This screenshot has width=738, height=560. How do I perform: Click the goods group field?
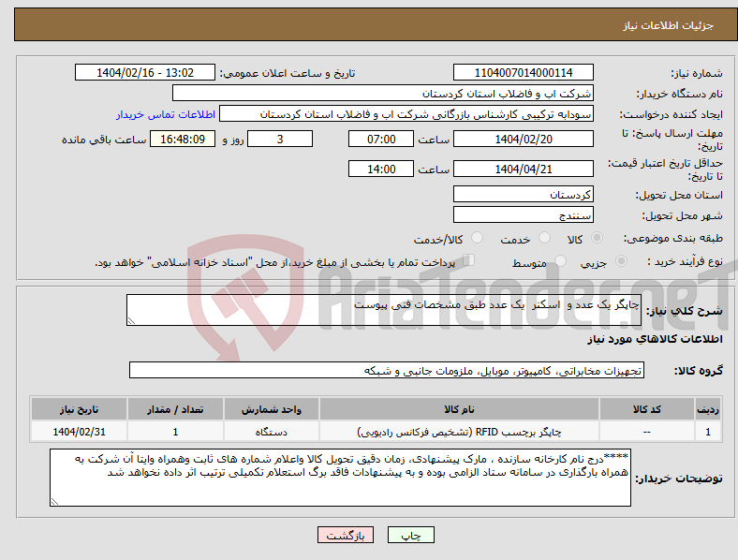pos(387,370)
